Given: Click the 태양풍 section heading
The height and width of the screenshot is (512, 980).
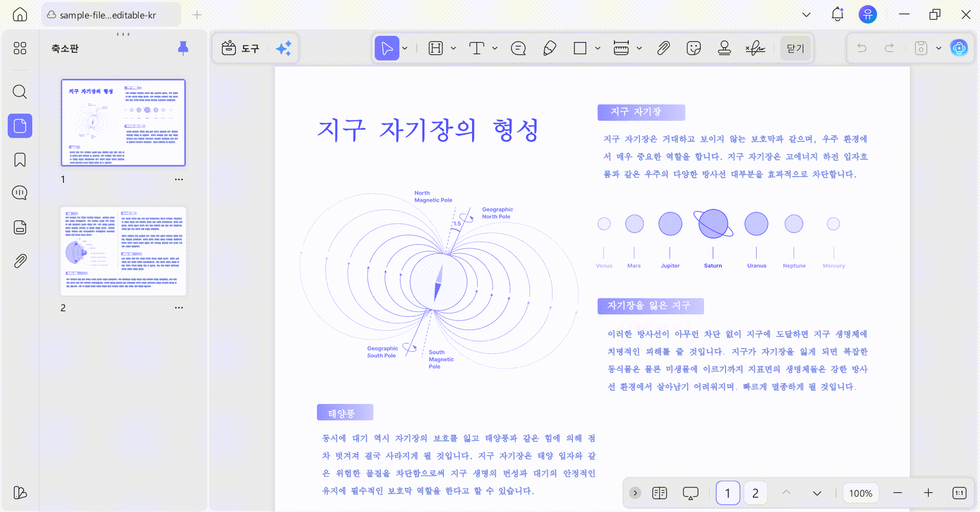Looking at the screenshot, I should pyautogui.click(x=342, y=414).
